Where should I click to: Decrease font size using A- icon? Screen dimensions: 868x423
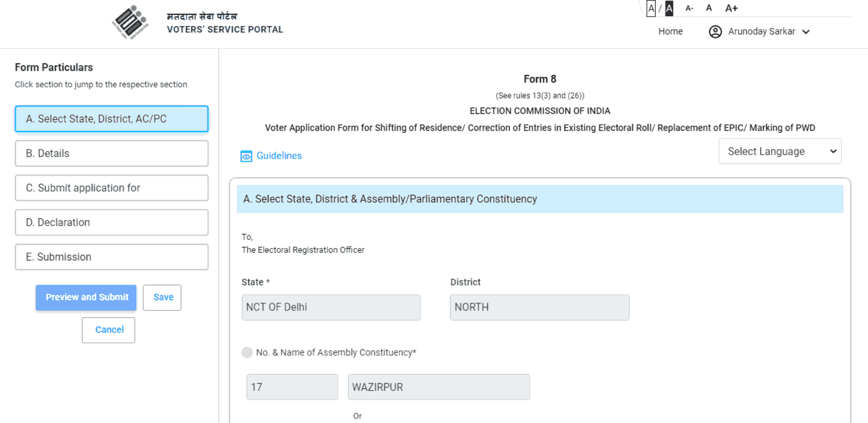[689, 8]
